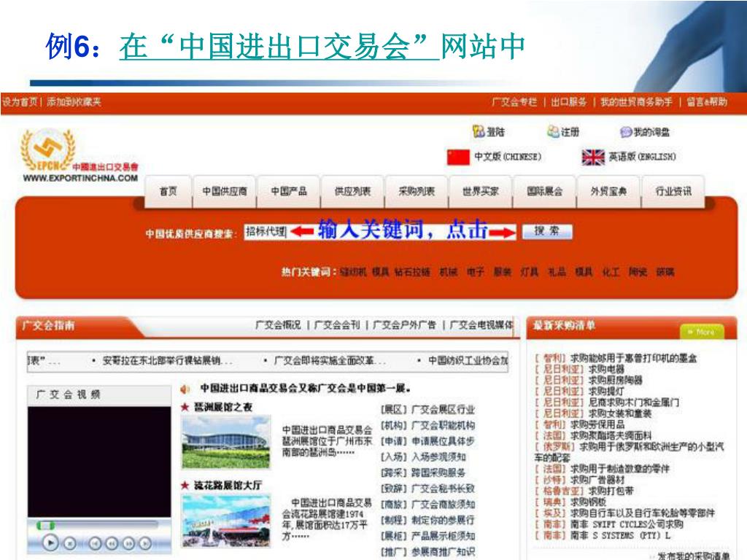The image size is (747, 560).
Task: Open purchase item 求购劳保用品
Action: (597, 425)
